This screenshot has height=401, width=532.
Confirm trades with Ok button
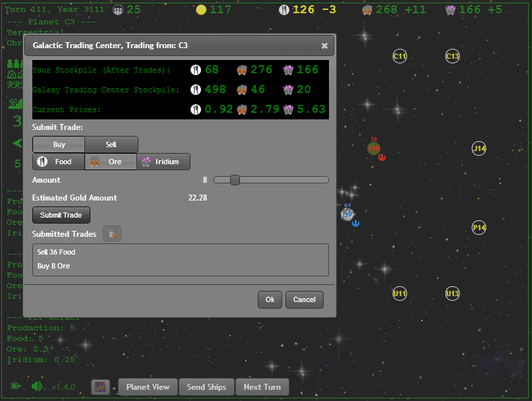pos(270,299)
